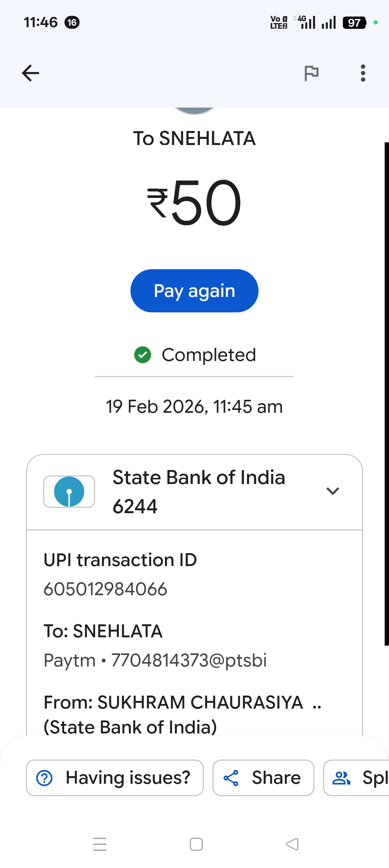Open the three-dot overflow menu
389x868 pixels.
[363, 73]
